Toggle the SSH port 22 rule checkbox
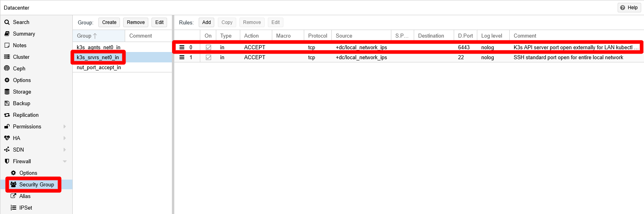 coord(208,57)
